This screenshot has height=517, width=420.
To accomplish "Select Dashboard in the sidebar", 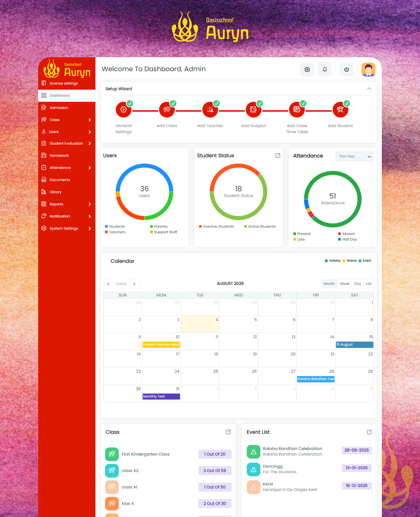I will [x=67, y=95].
